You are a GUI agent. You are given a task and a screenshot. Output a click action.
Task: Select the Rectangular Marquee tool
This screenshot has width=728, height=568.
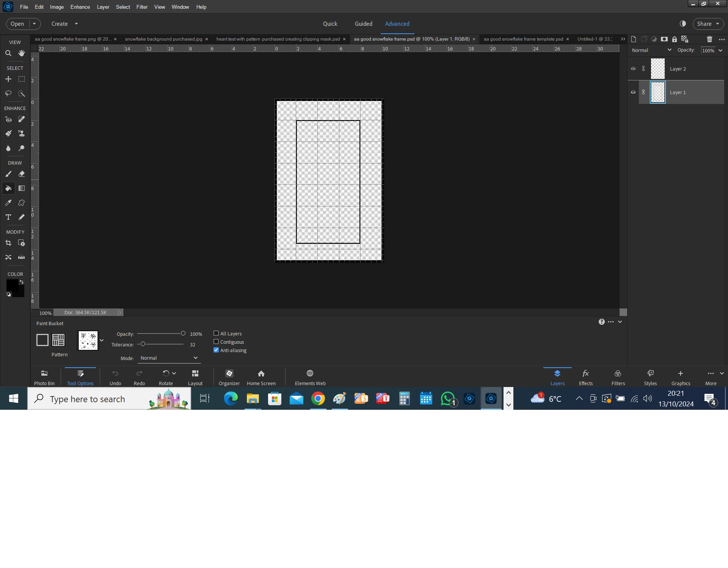[x=22, y=79]
